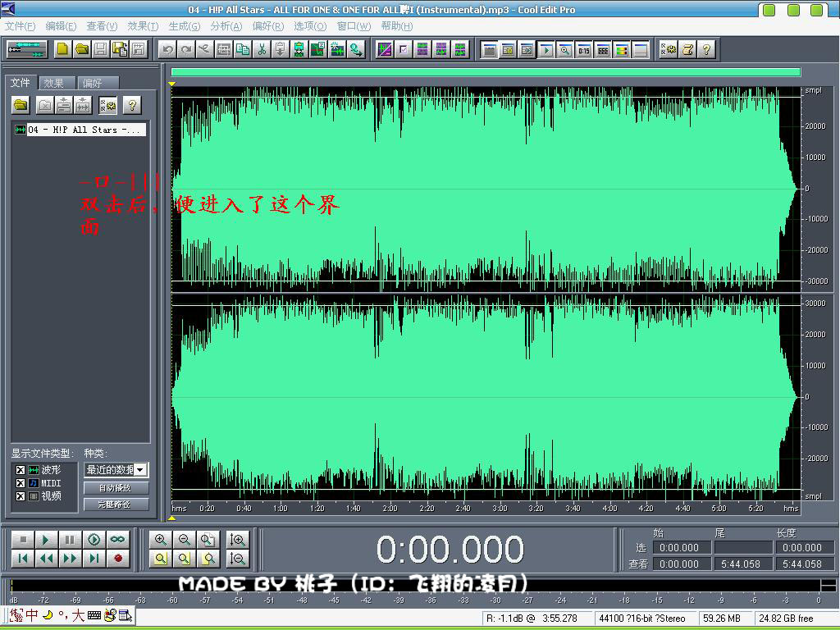The width and height of the screenshot is (840, 630).
Task: Zoom to selection with the yellow magnifier
Action: coord(160,559)
